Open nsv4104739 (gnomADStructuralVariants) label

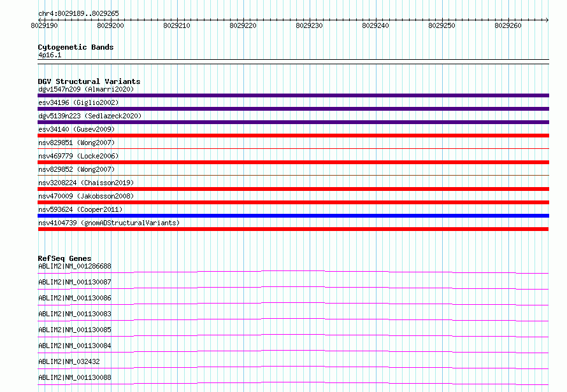[x=109, y=223]
